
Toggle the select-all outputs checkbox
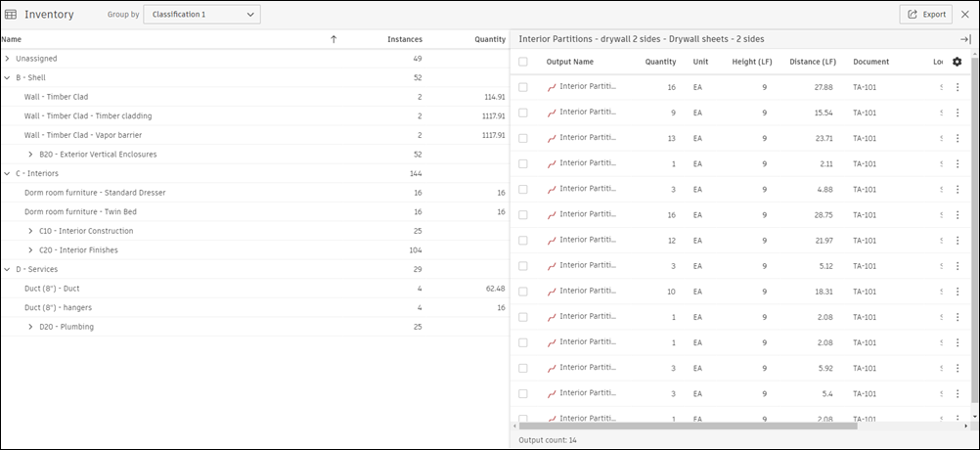pyautogui.click(x=523, y=62)
